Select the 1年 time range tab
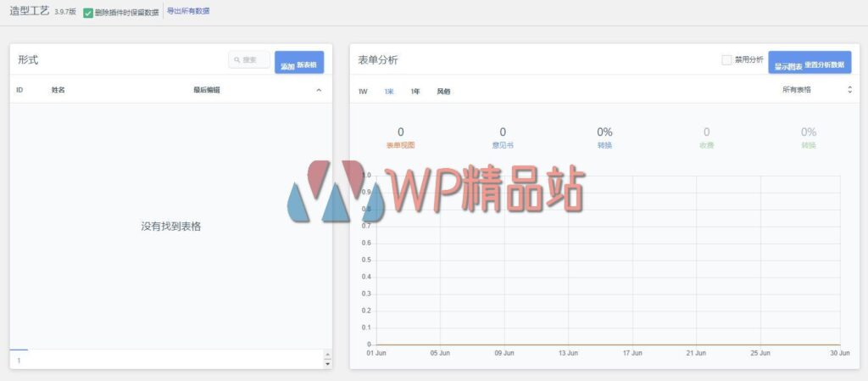Image resolution: width=868 pixels, height=381 pixels. (x=415, y=92)
